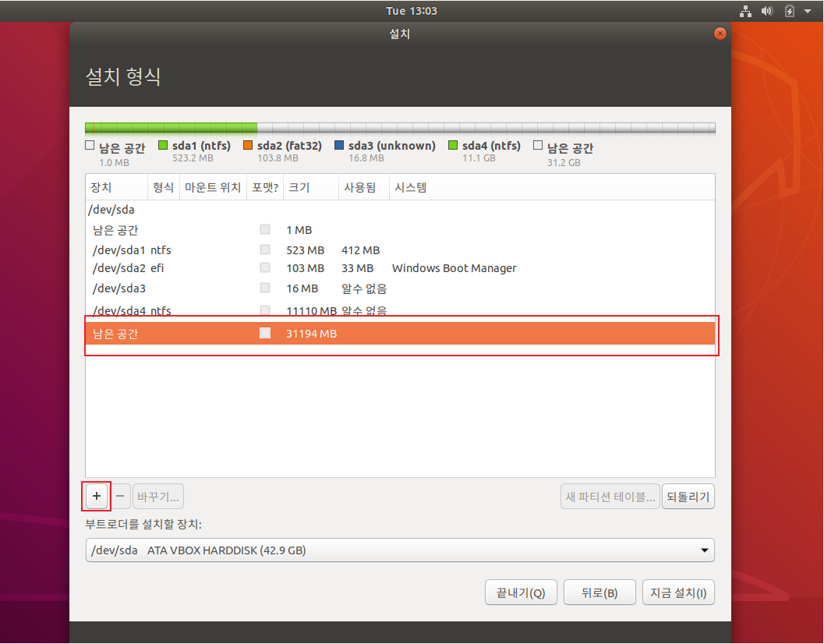The height and width of the screenshot is (644, 824).
Task: Toggle format checkbox for /dev/sda2 efi
Action: click(265, 267)
